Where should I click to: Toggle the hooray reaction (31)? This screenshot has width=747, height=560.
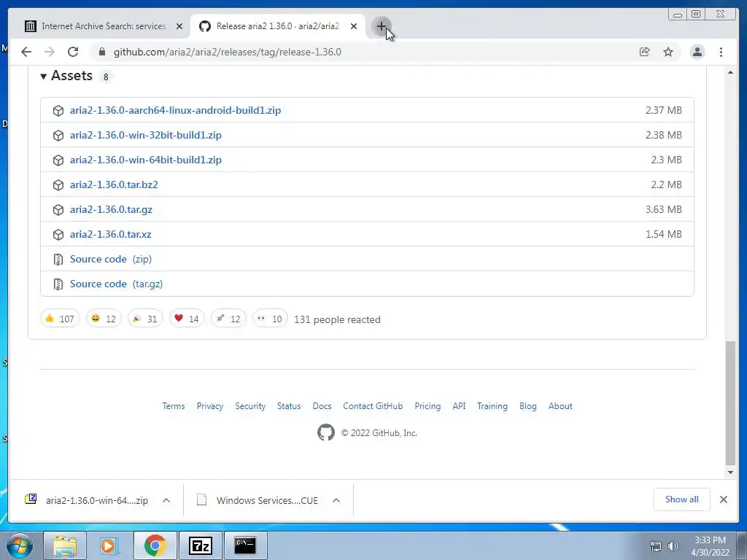coord(145,319)
